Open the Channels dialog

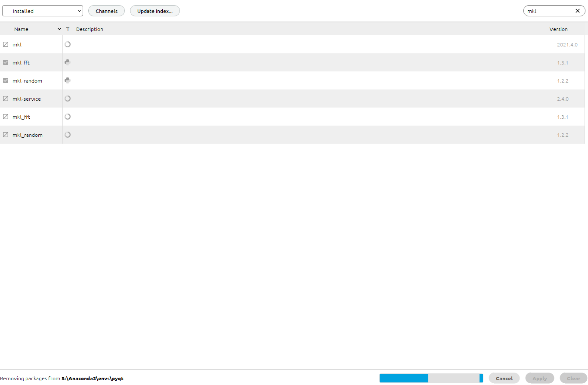(x=106, y=11)
